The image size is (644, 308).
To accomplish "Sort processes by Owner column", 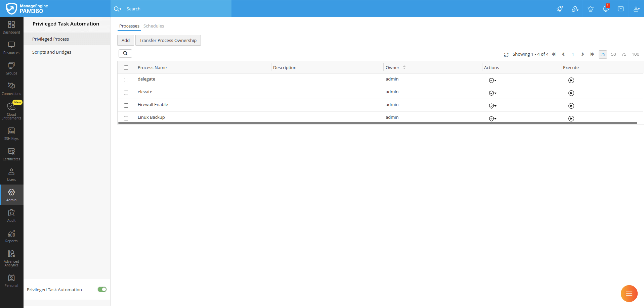I will click(x=404, y=67).
